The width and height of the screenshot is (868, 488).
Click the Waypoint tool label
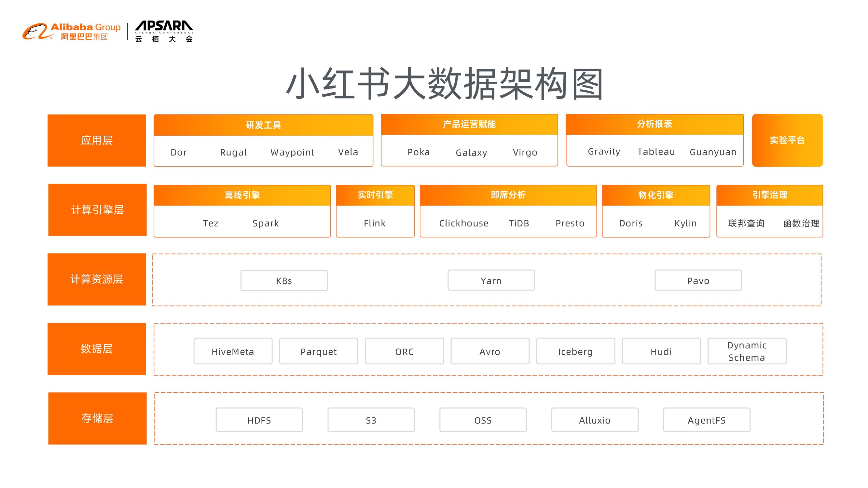(x=292, y=153)
